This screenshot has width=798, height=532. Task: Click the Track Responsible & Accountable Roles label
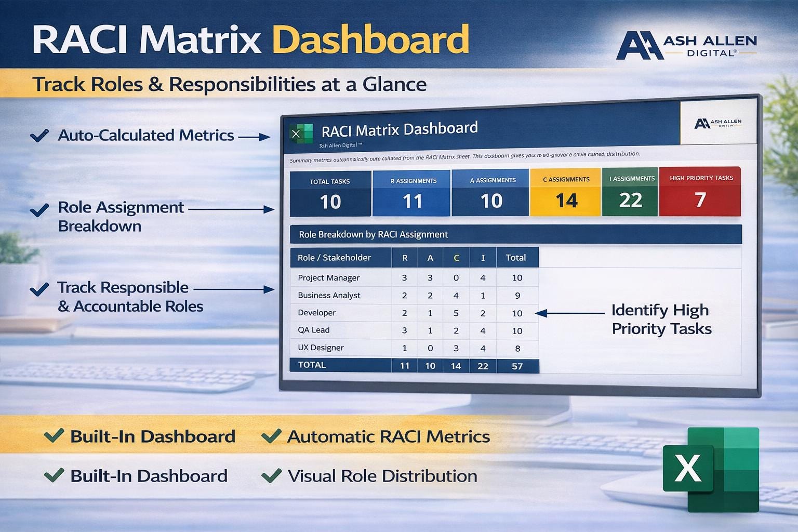(x=130, y=297)
